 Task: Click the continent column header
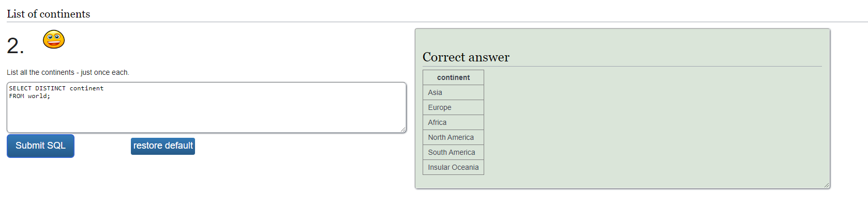pyautogui.click(x=453, y=77)
